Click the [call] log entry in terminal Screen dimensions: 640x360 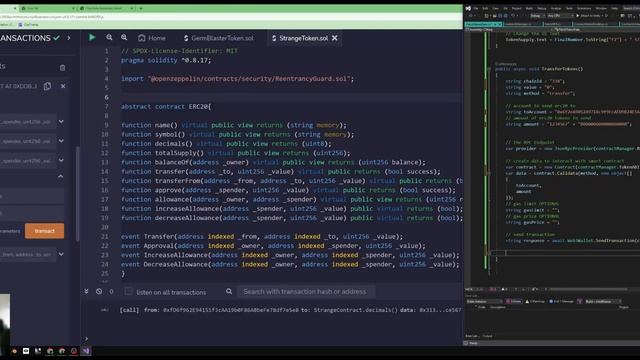291,310
